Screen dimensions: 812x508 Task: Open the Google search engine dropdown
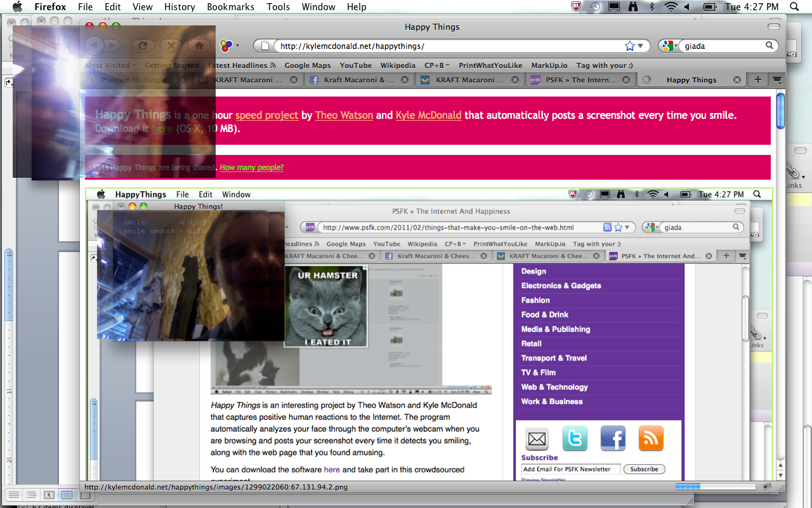pos(668,46)
